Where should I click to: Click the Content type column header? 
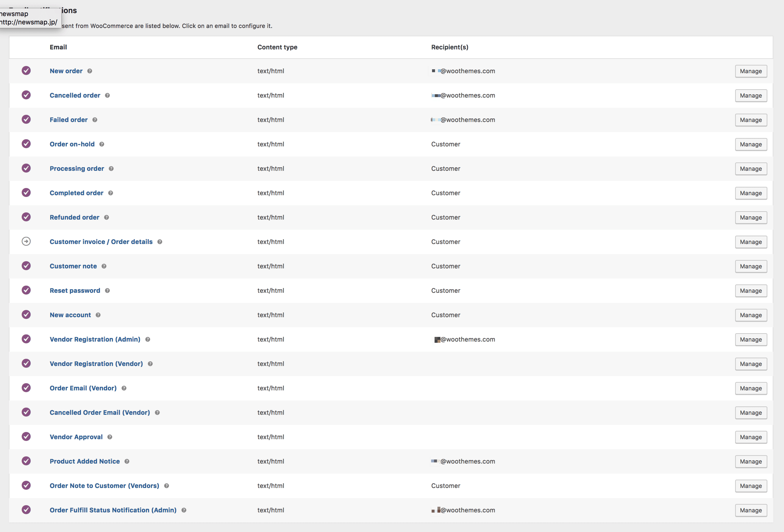tap(277, 47)
